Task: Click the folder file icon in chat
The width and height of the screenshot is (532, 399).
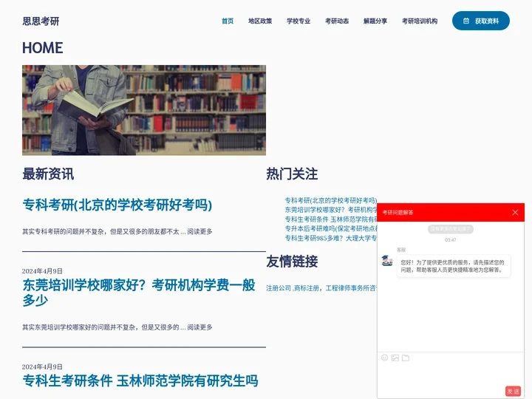Action: coord(406,358)
